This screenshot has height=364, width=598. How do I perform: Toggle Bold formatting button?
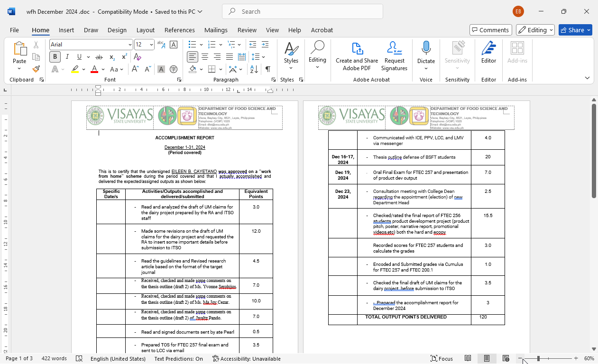(x=55, y=57)
